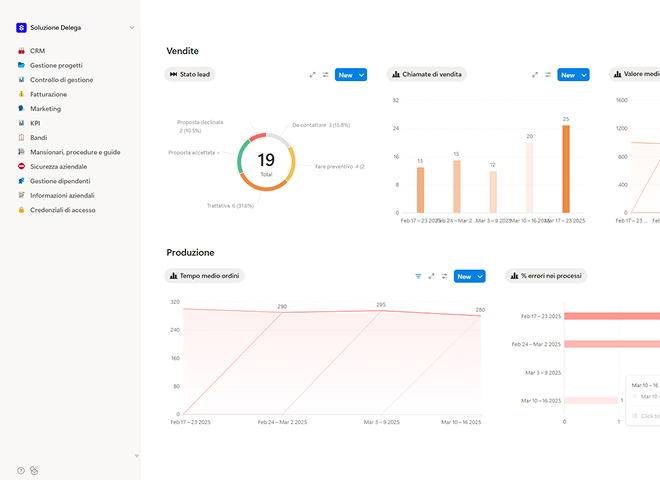The image size is (660, 480).
Task: Click the Soluzione Delega workspace logo
Action: [x=21, y=28]
